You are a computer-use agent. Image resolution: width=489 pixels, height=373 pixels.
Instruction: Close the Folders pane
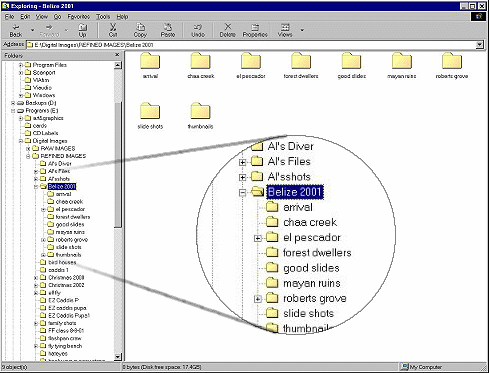click(117, 55)
